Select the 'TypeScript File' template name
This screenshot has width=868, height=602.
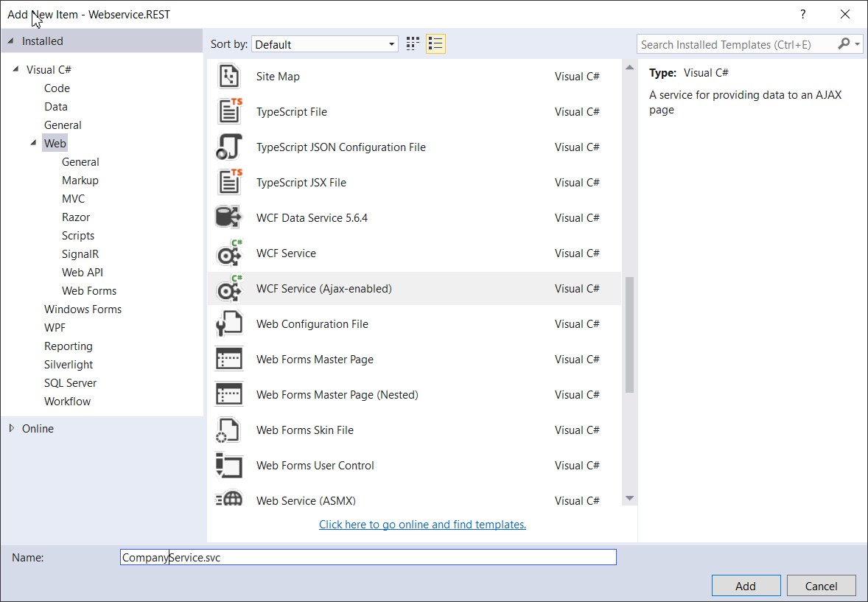(292, 112)
